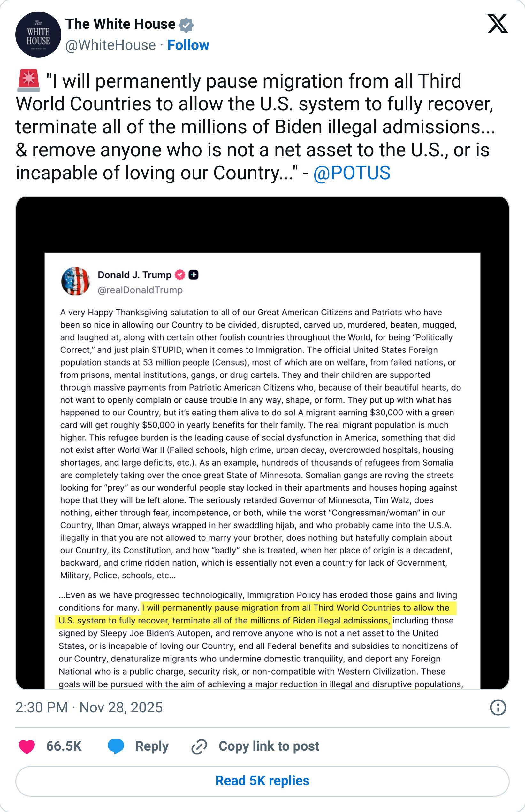Click Donald J. Trump avatar in screenshot
This screenshot has height=812, width=525.
click(75, 281)
